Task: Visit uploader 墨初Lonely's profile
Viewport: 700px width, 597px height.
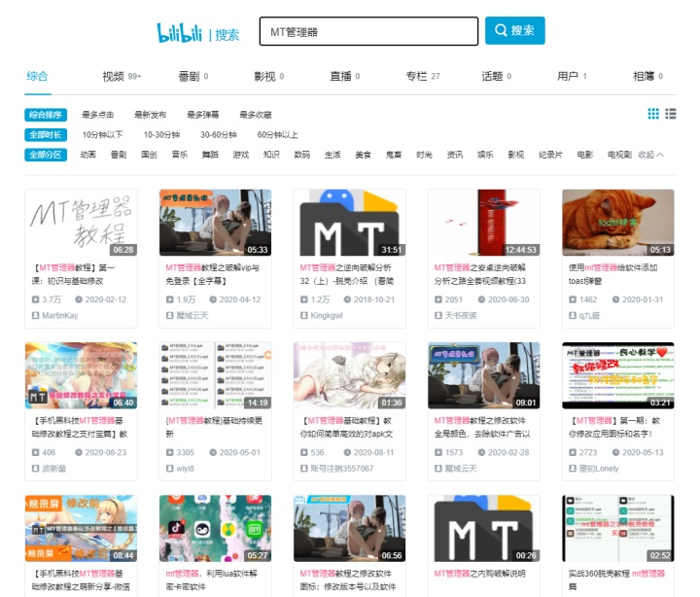Action: point(599,469)
